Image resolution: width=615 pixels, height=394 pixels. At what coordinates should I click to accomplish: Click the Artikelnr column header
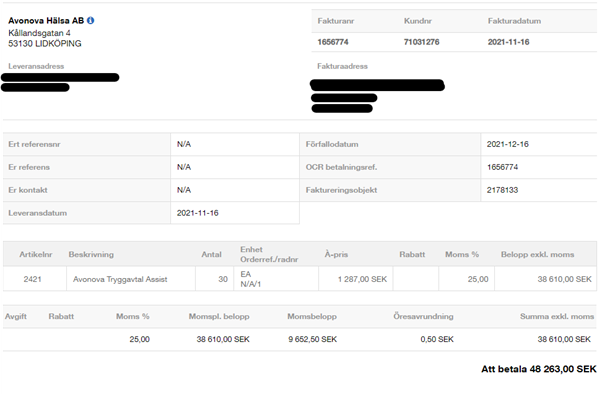coord(36,254)
